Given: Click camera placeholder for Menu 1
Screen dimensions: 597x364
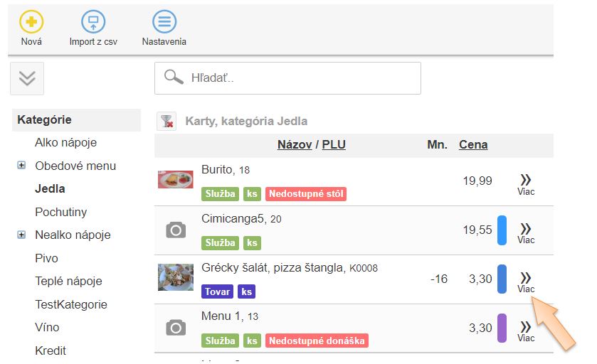Looking at the screenshot, I should 176,328.
